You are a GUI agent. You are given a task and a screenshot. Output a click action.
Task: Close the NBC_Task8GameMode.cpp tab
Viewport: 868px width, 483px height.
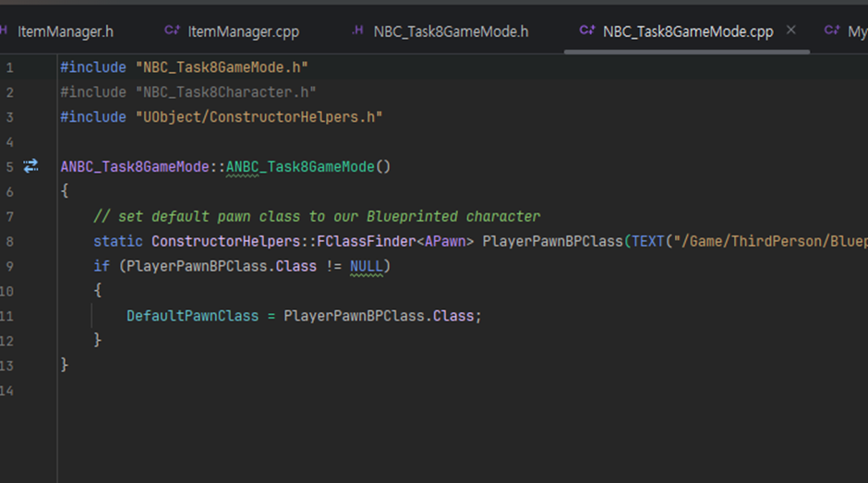click(791, 30)
